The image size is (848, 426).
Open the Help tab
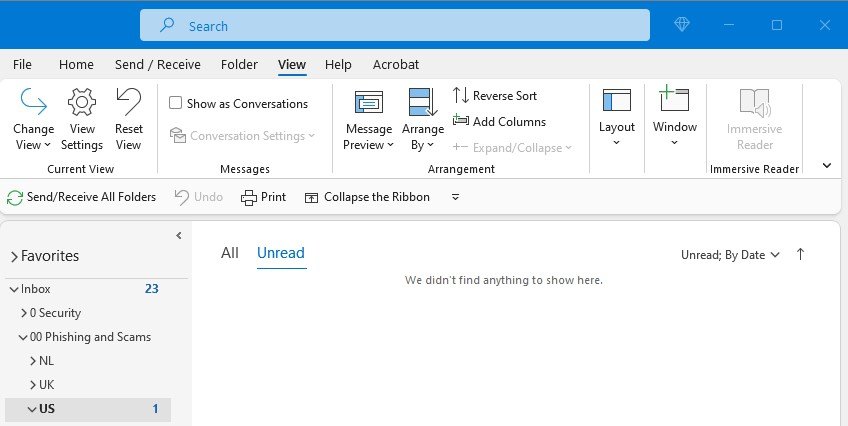338,64
